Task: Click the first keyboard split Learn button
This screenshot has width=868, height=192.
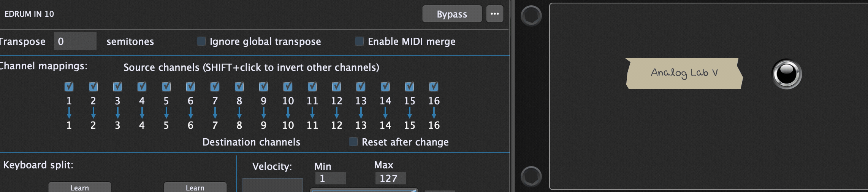Action: pyautogui.click(x=79, y=187)
